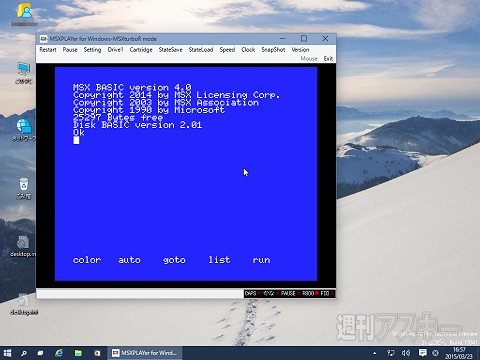The height and width of the screenshot is (360, 480).
Task: Open taskbar Search
Action: (x=24, y=353)
